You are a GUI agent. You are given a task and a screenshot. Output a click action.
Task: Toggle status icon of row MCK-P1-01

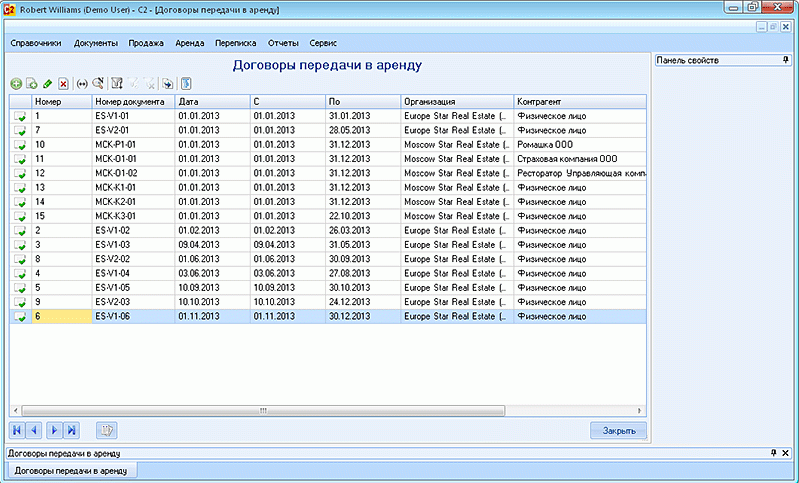click(19, 145)
